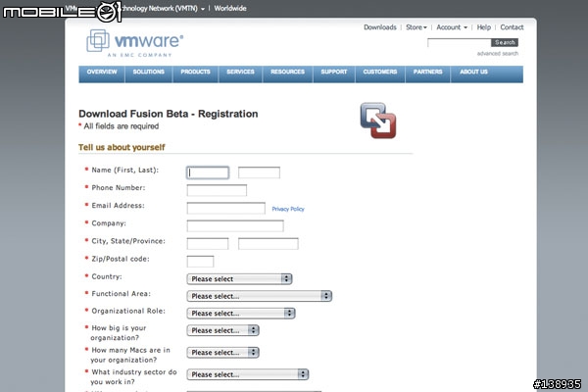Click the Phone Number field

(217, 190)
